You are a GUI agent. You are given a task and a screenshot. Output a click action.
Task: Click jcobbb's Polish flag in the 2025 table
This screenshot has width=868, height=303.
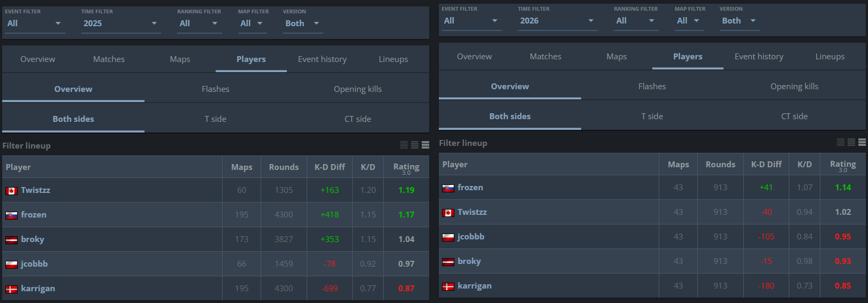click(11, 265)
